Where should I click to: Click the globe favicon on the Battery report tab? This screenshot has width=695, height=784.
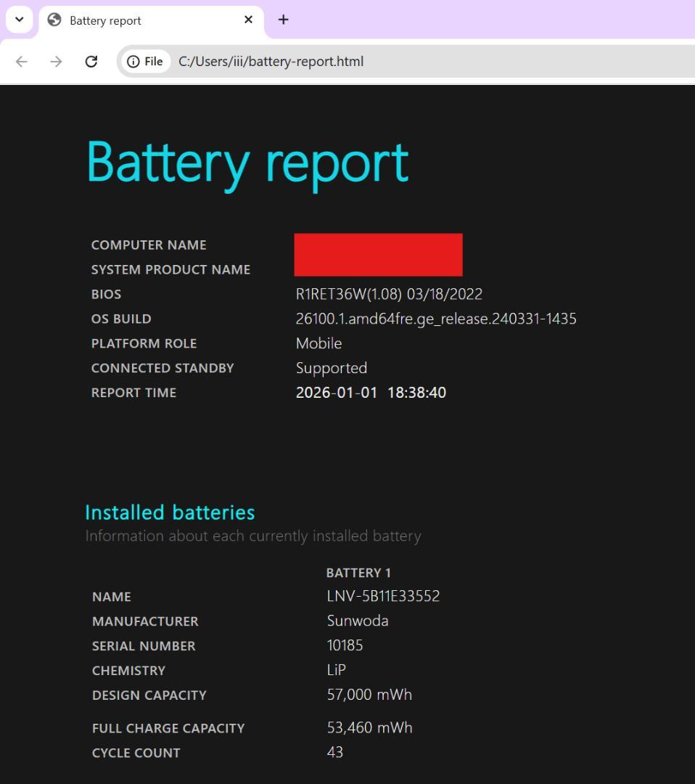(x=54, y=20)
